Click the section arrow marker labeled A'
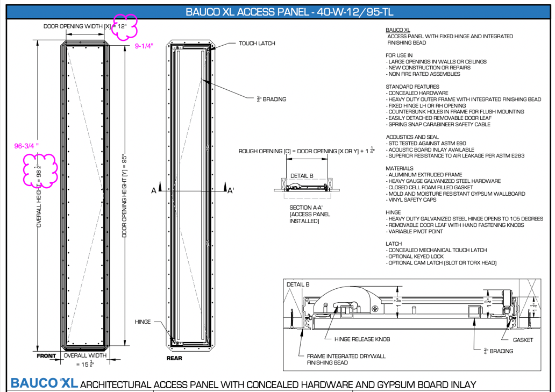This screenshot has height=392, width=555. pyautogui.click(x=227, y=190)
